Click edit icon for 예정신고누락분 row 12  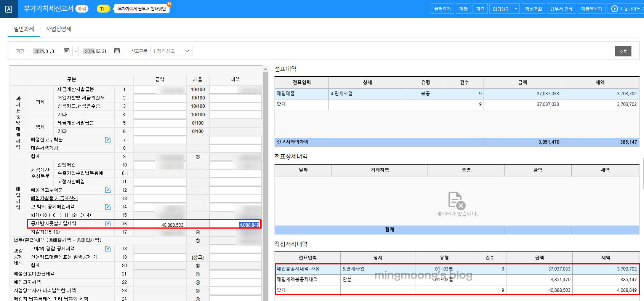(x=108, y=190)
